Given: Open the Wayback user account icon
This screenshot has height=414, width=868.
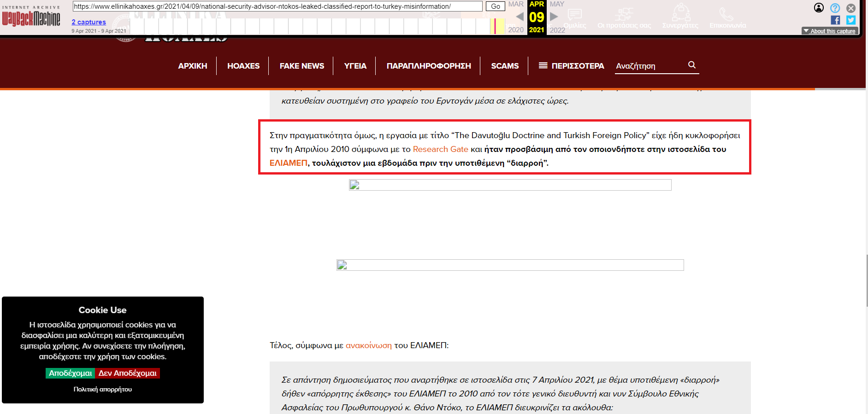Looking at the screenshot, I should point(819,8).
